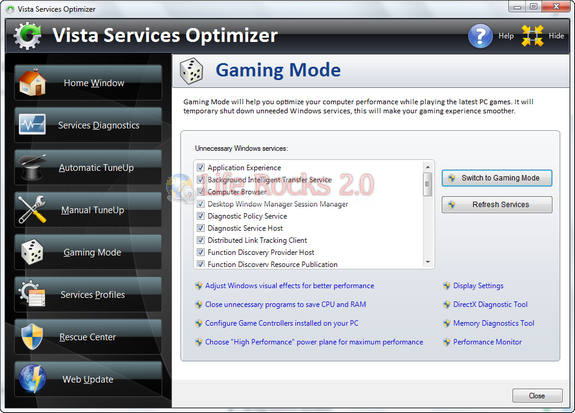Click services list scrollbar down arrow
This screenshot has width=575, height=413.
pyautogui.click(x=428, y=262)
